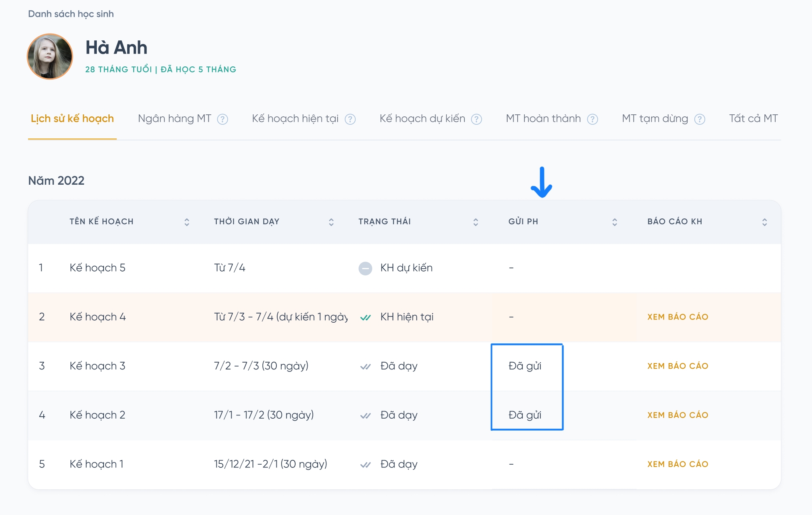Viewport: 812px width, 515px height.
Task: Click Hà Anh's profile photo
Action: pos(50,56)
